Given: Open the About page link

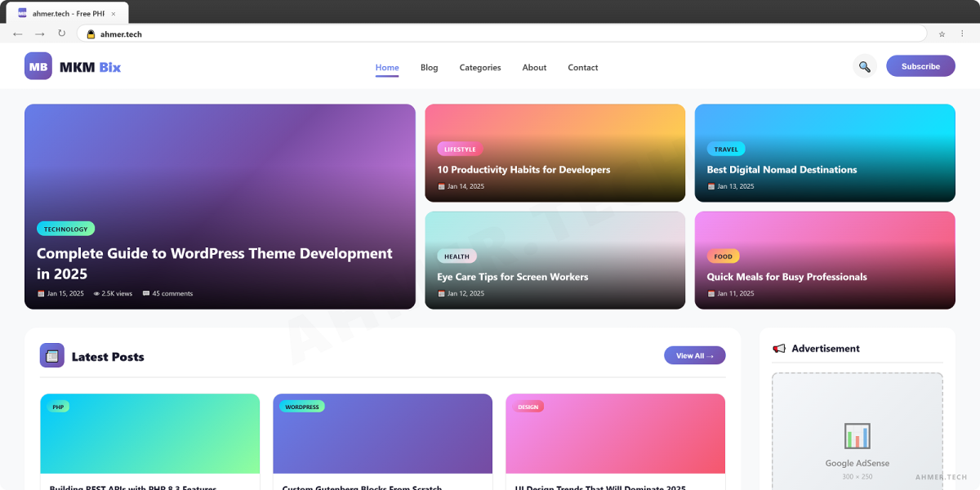Looking at the screenshot, I should pos(534,68).
